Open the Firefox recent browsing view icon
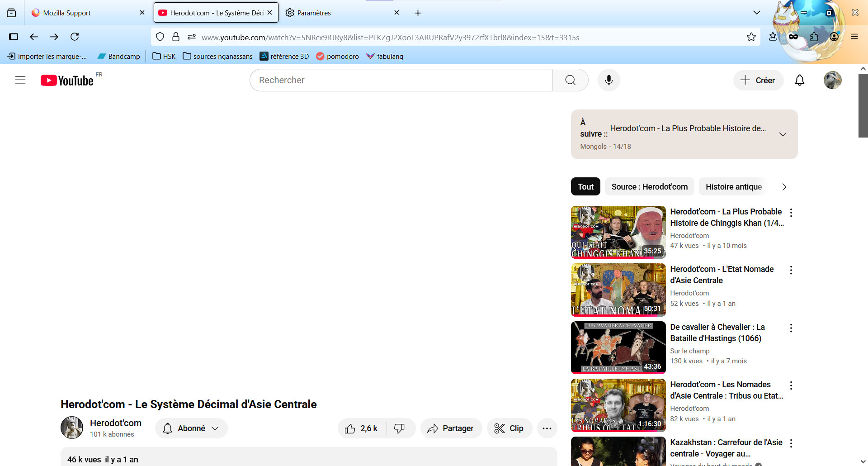 click(11, 13)
